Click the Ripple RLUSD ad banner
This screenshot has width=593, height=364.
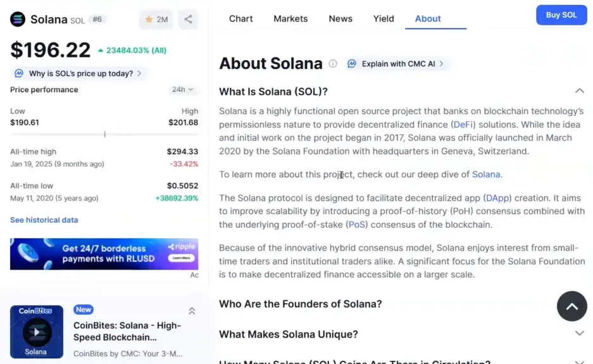[x=104, y=254]
